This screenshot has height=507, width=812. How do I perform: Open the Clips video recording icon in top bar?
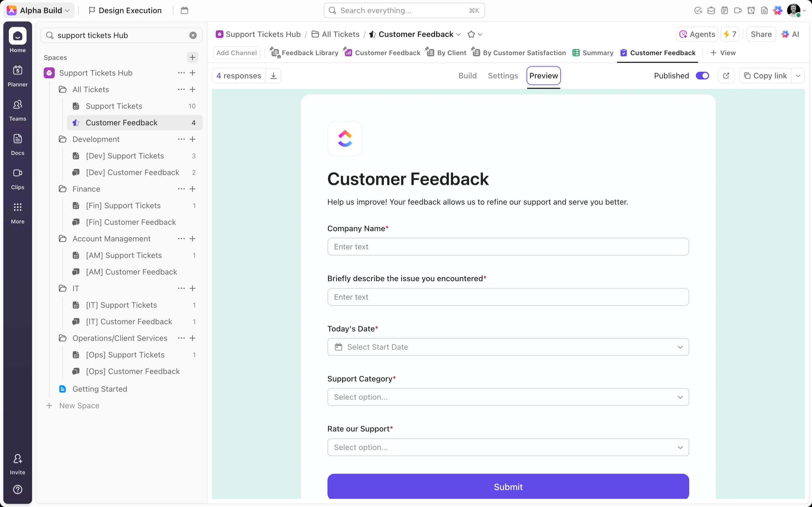(x=738, y=10)
